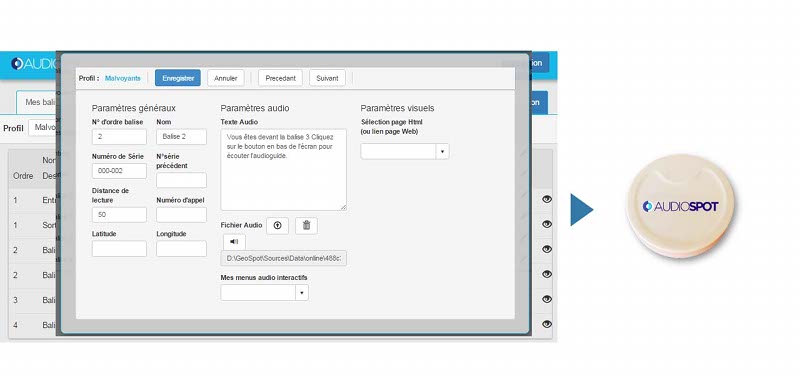Open the background Profil dropdown
Viewport: 800px width, 375px height.
pos(42,128)
